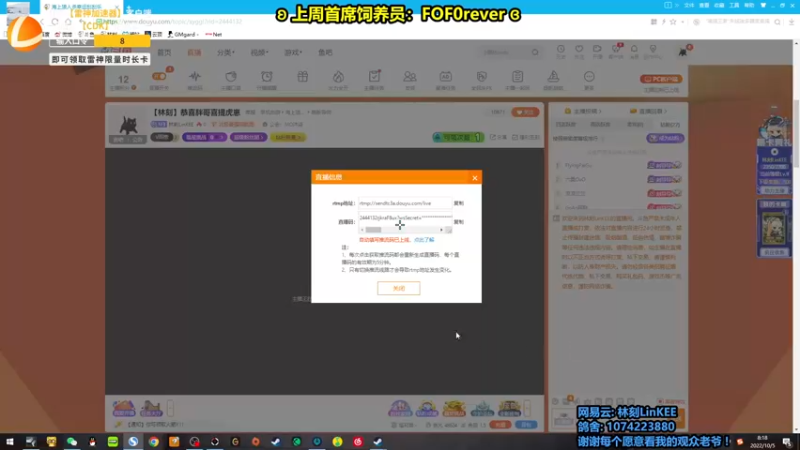Open the Net bookmark in bookmarks bar

click(x=213, y=34)
